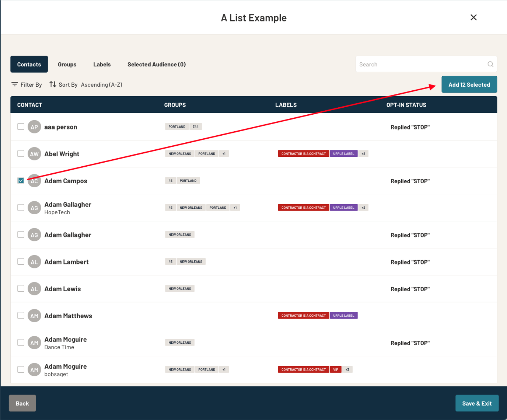Click Adam Lambert's AL avatar
The width and height of the screenshot is (507, 420).
point(34,262)
